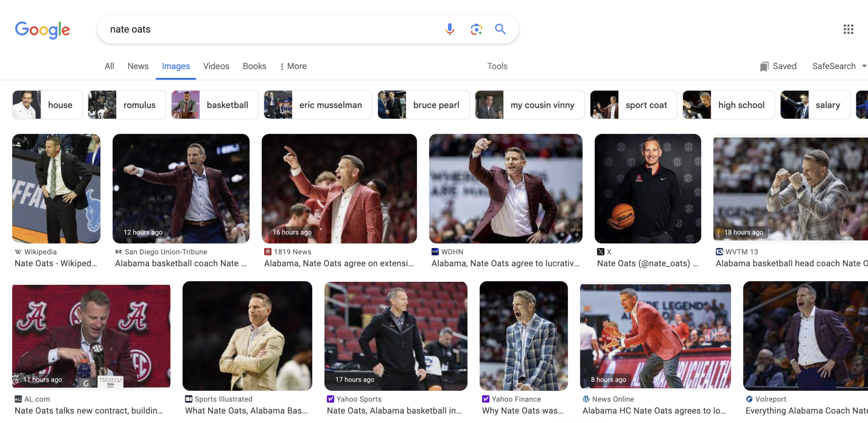868x423 pixels.
Task: Open the San Diego Union-Tribune image thumbnail
Action: coord(181,188)
